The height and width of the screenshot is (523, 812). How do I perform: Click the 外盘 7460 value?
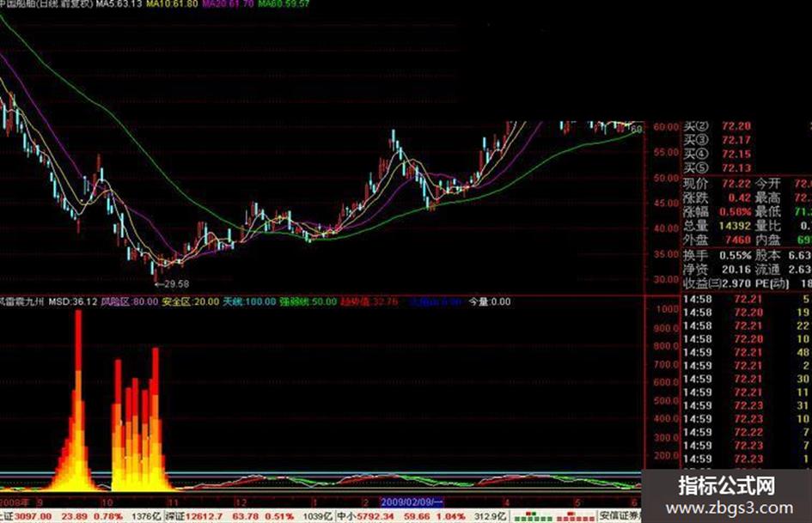coord(737,240)
